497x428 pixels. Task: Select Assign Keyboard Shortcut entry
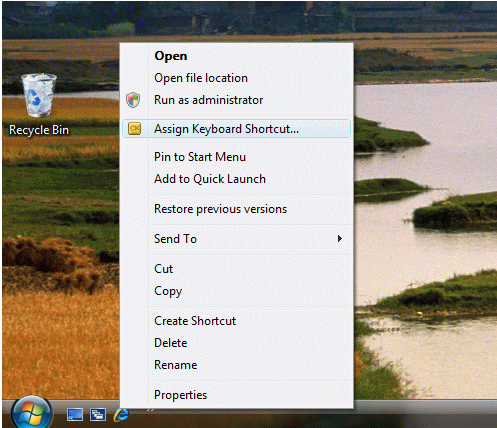[x=237, y=129]
